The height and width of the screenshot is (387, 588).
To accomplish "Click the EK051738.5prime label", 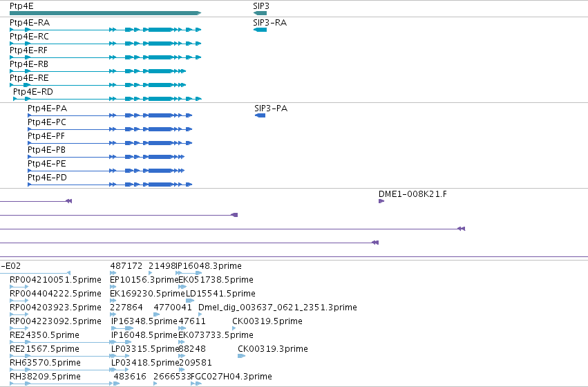I will tap(216, 280).
